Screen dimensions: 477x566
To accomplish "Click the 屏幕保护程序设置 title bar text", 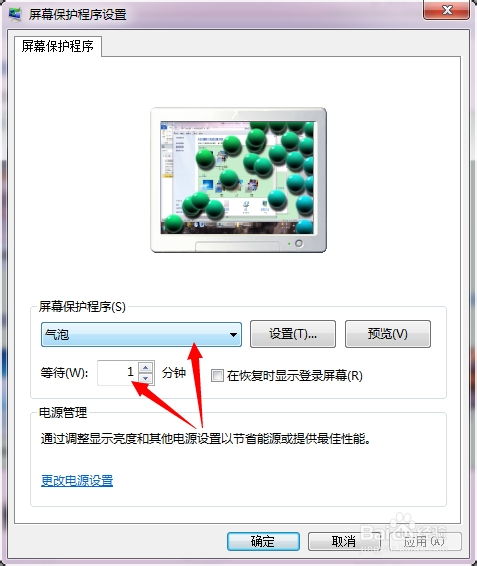I will click(78, 14).
